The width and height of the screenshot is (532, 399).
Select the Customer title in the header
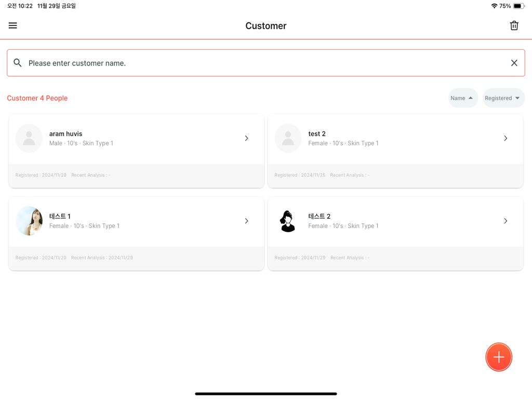(265, 25)
